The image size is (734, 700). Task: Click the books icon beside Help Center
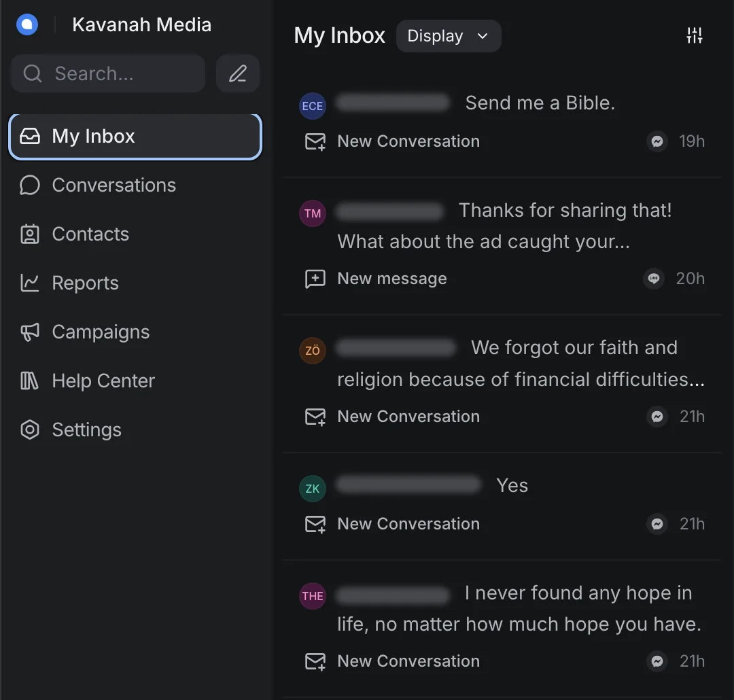29,381
